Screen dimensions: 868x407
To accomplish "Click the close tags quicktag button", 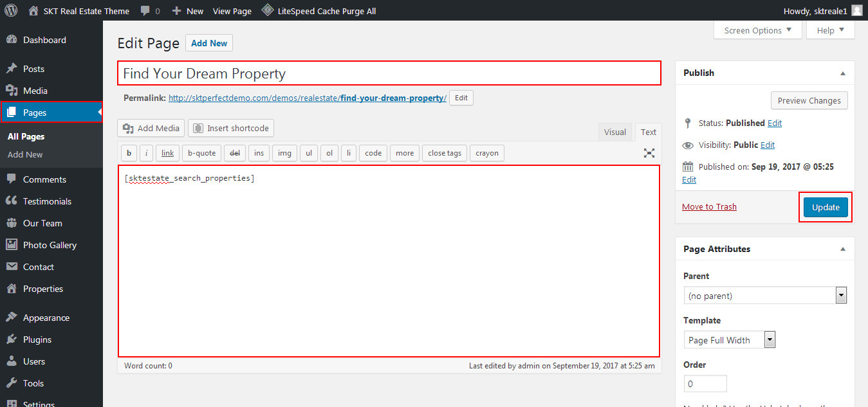I will (x=445, y=153).
